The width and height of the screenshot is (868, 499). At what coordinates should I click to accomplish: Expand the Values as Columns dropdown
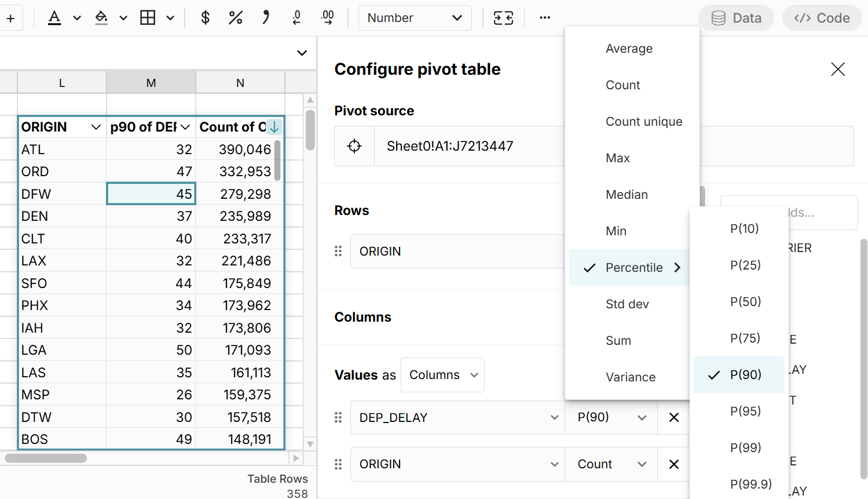(442, 375)
